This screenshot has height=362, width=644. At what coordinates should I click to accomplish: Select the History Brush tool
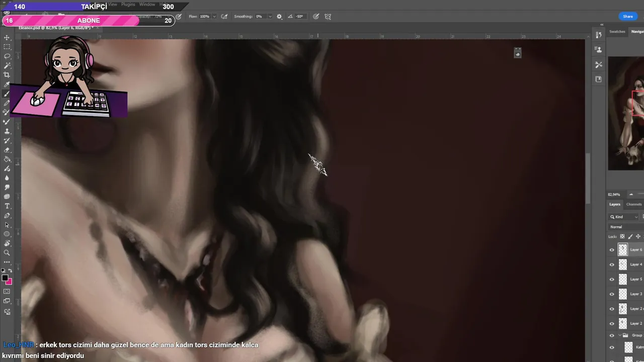coord(7,140)
